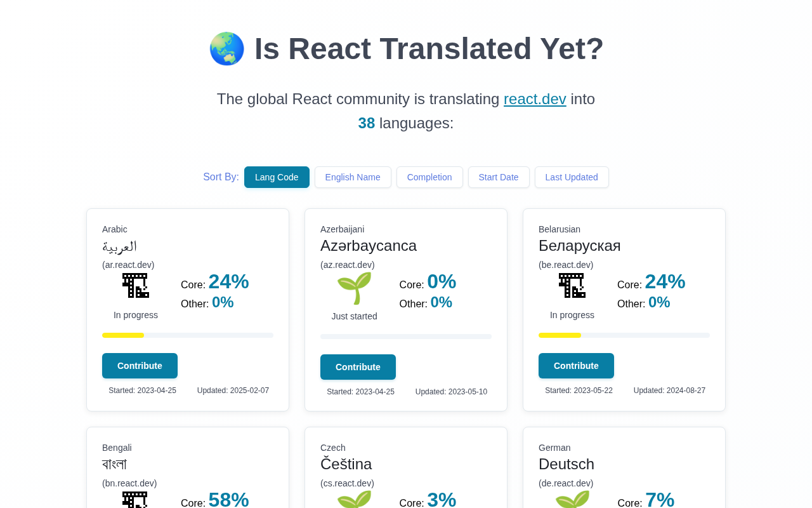Click Contribute on the Belarusian card
812x508 pixels.
[576, 366]
